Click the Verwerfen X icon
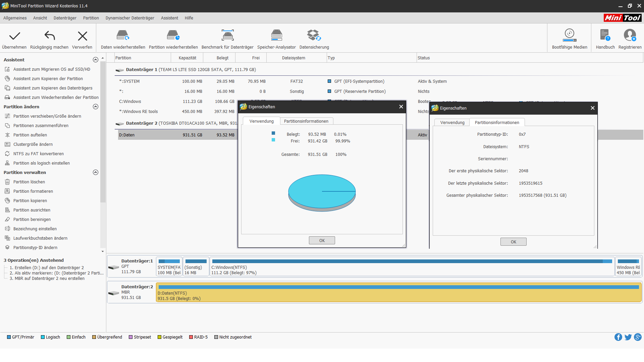The image size is (644, 362). (x=82, y=36)
